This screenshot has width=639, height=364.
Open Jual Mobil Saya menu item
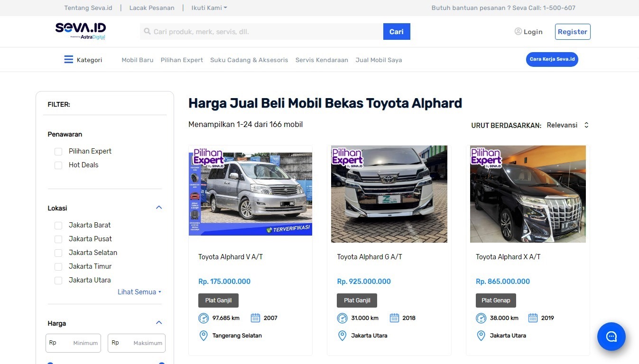point(379,60)
